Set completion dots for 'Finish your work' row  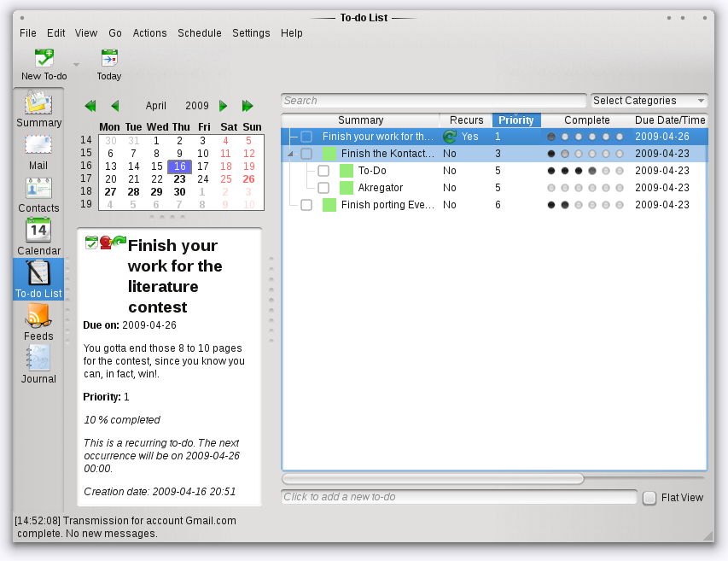coord(585,137)
